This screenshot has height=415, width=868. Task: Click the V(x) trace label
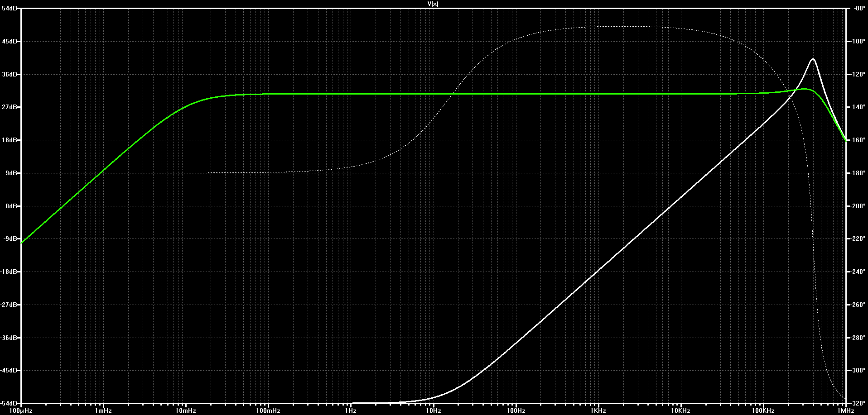click(433, 4)
